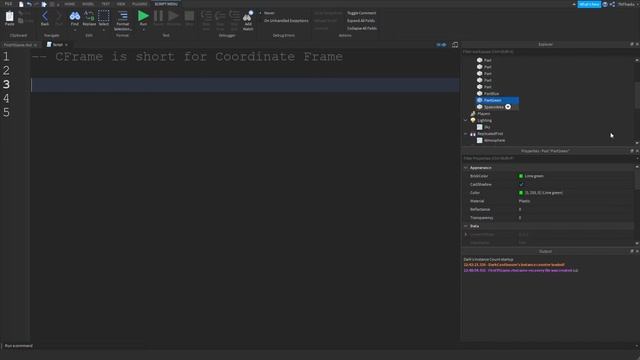
Task: Click the Properties filter input field
Action: coord(547,158)
